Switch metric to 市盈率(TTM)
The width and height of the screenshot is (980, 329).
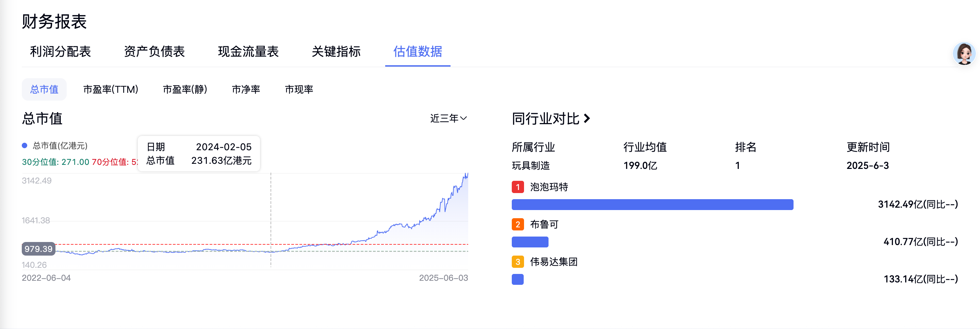(110, 89)
